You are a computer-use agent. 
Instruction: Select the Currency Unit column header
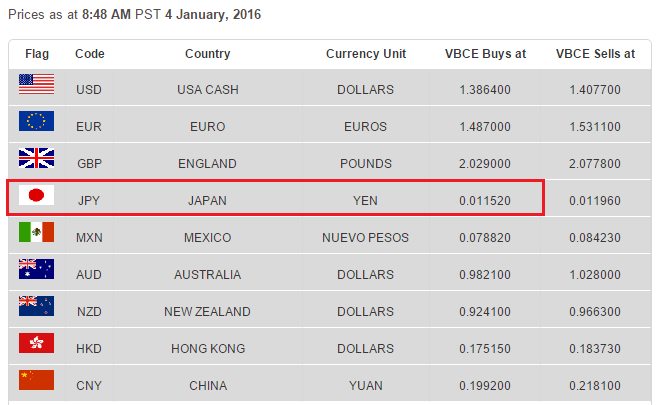pos(366,54)
